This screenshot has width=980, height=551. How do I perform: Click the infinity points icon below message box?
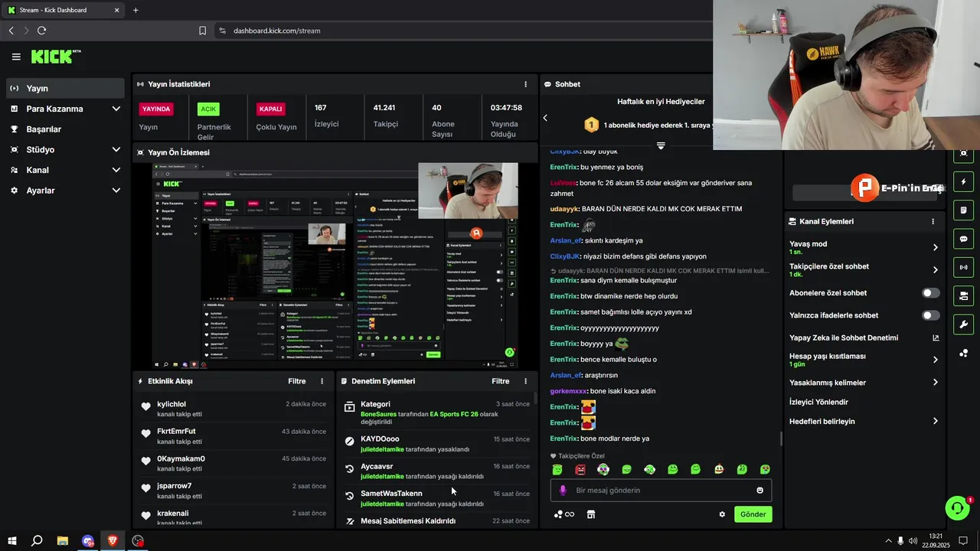[x=564, y=514]
